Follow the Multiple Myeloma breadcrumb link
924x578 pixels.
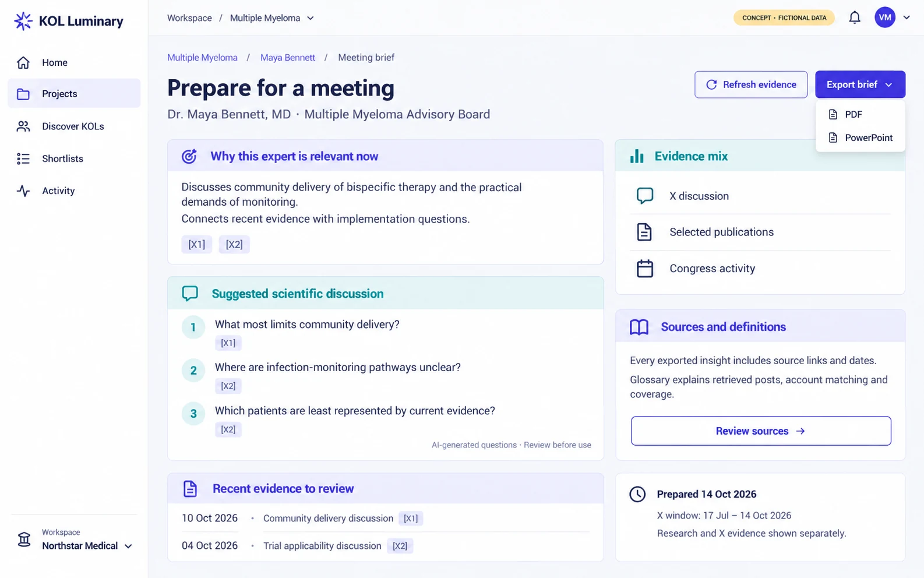pyautogui.click(x=202, y=58)
